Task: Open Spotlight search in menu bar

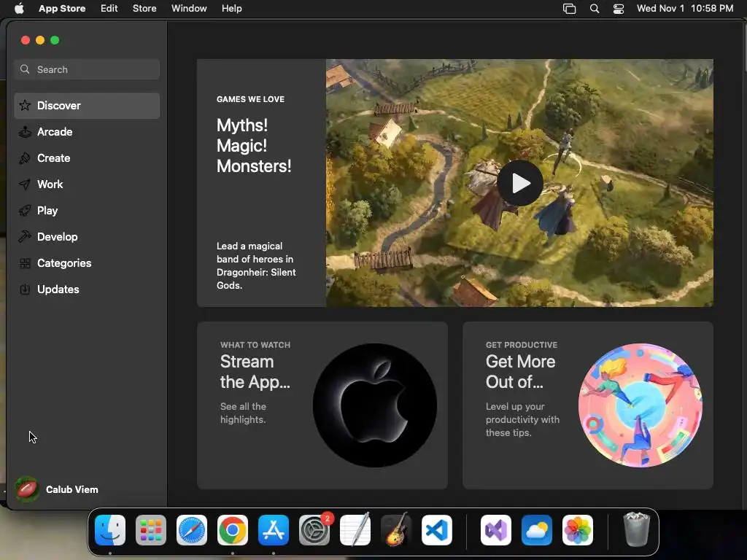Action: coord(595,9)
